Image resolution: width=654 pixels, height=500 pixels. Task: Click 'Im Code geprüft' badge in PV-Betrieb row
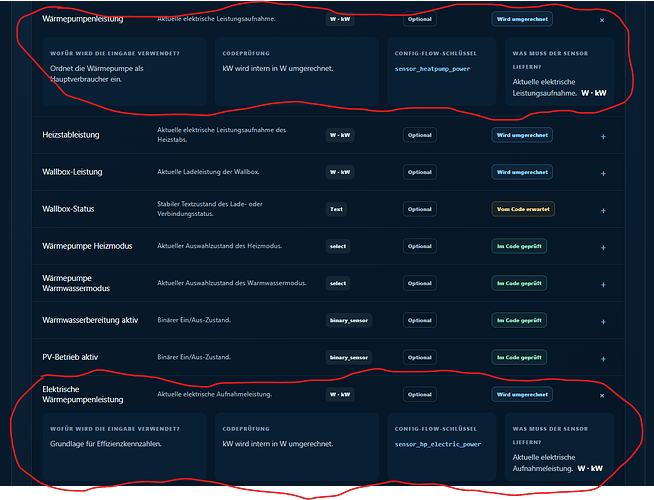tap(519, 357)
